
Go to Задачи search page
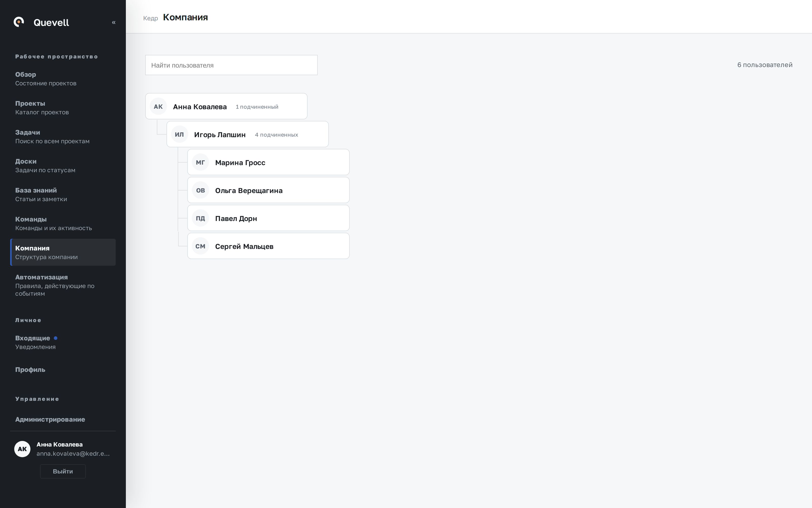click(63, 136)
